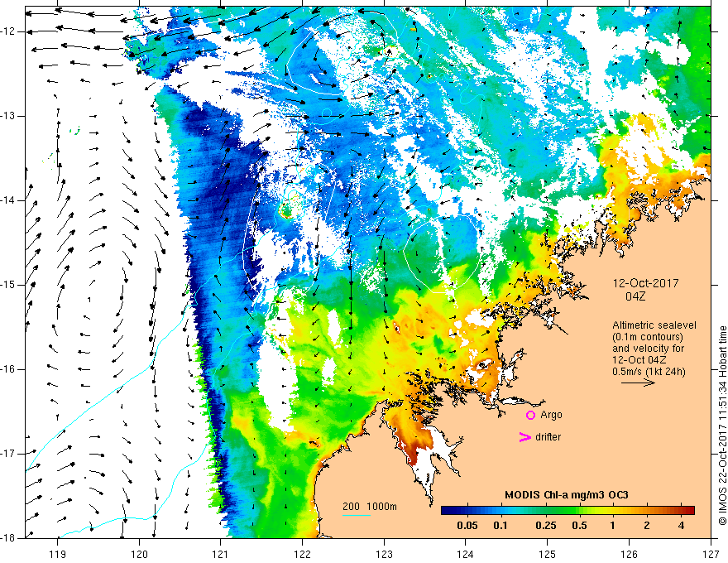Screen dimensions: 728x563
Task: Click the latitude axis label '-13'
Action: [9, 116]
